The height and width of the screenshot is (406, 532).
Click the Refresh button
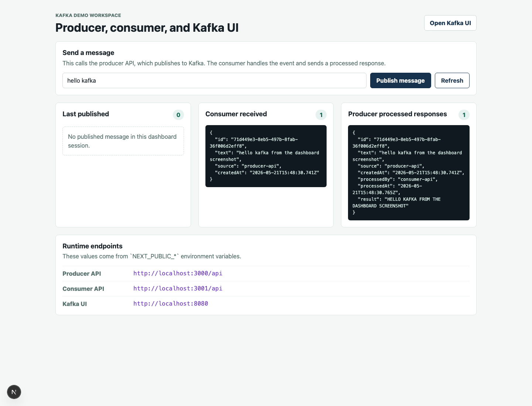(452, 80)
